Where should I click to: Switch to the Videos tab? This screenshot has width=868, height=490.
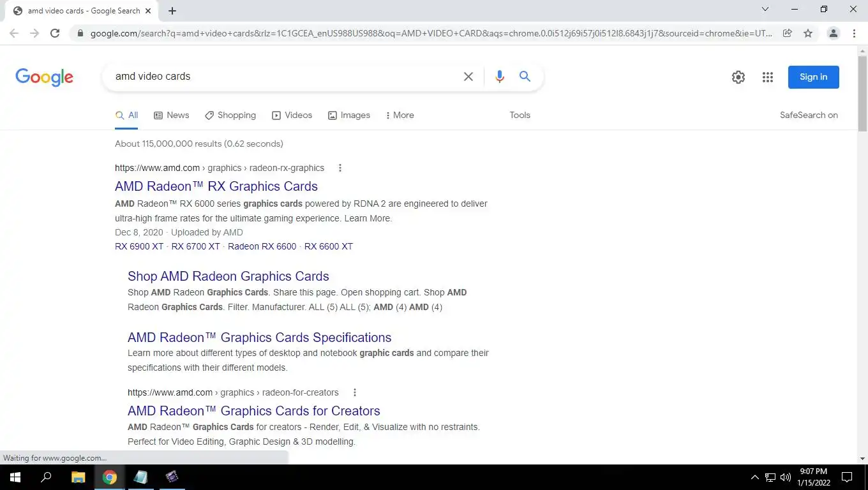292,115
